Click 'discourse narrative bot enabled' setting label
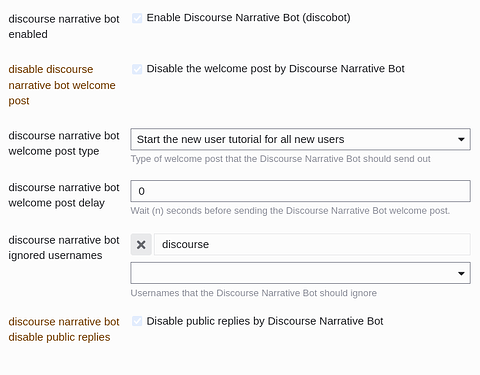The height and width of the screenshot is (375, 480). [x=64, y=27]
